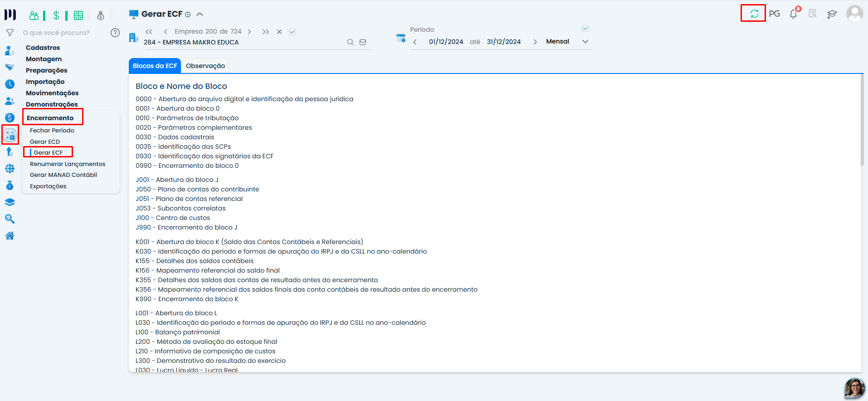Open the user profile avatar

pos(855,14)
